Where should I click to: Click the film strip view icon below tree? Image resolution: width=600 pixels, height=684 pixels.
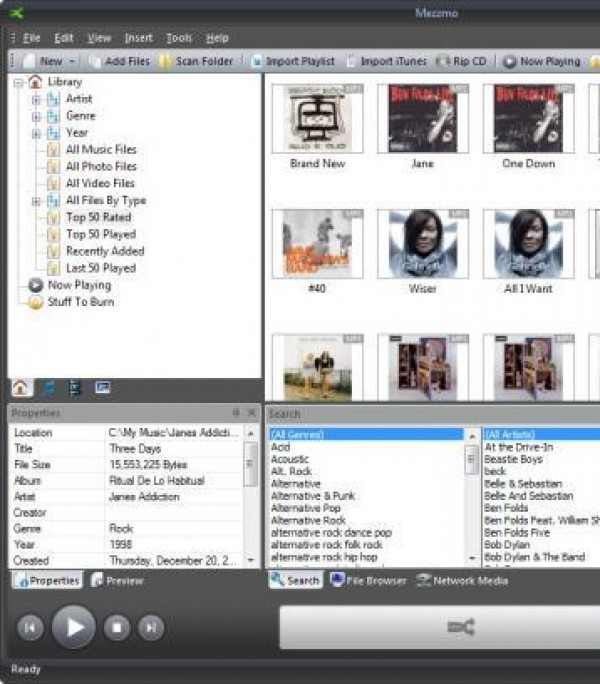pyautogui.click(x=75, y=387)
